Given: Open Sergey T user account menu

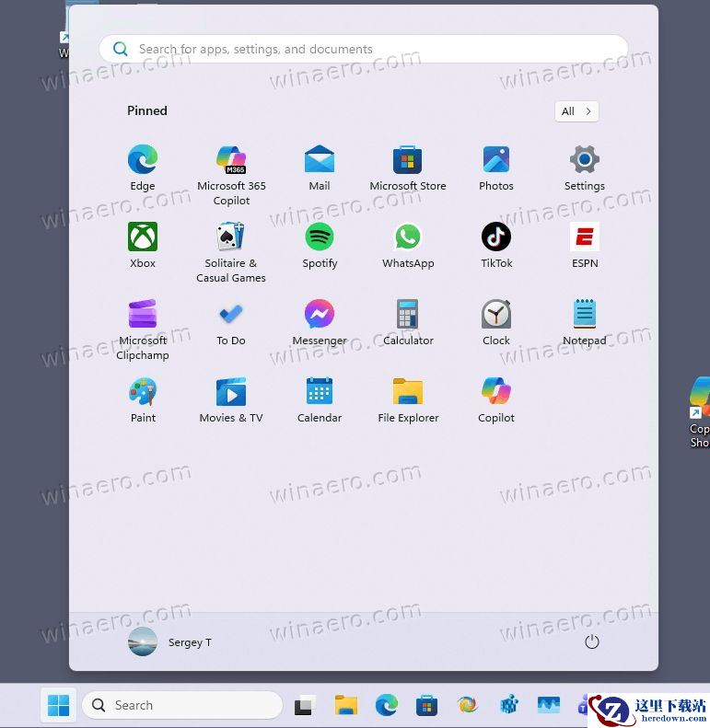Looking at the screenshot, I should 170,642.
